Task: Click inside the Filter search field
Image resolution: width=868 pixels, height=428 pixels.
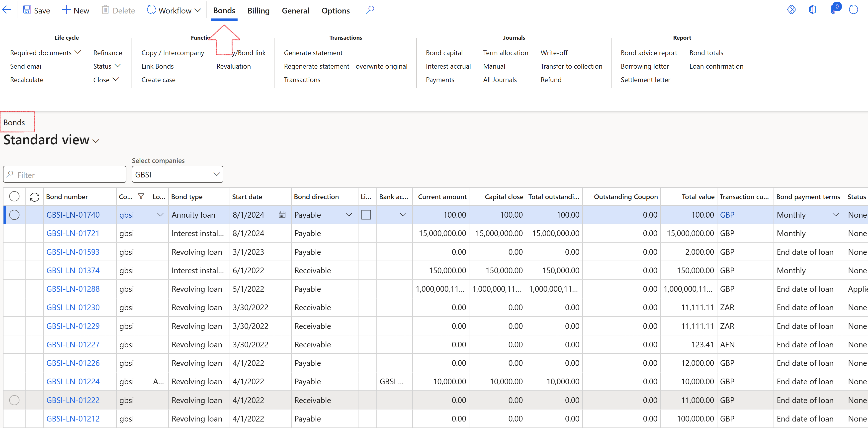Action: (x=64, y=174)
